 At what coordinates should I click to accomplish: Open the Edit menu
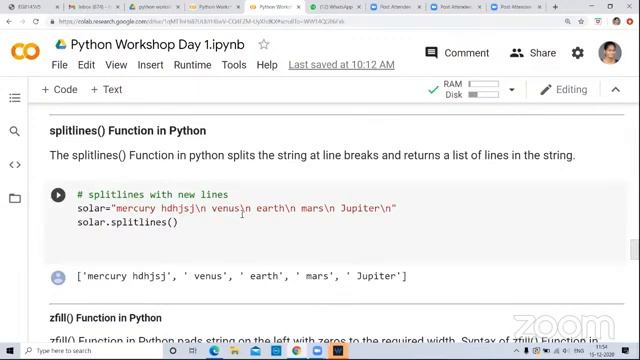[x=86, y=65]
